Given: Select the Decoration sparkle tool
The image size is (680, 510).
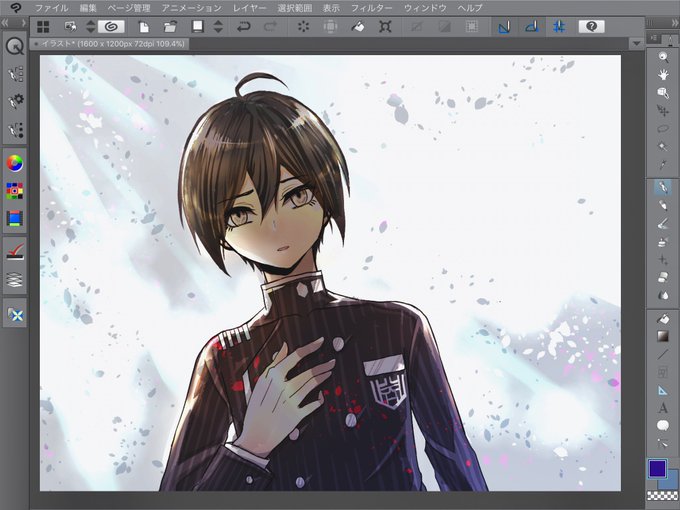Looking at the screenshot, I should 663,260.
